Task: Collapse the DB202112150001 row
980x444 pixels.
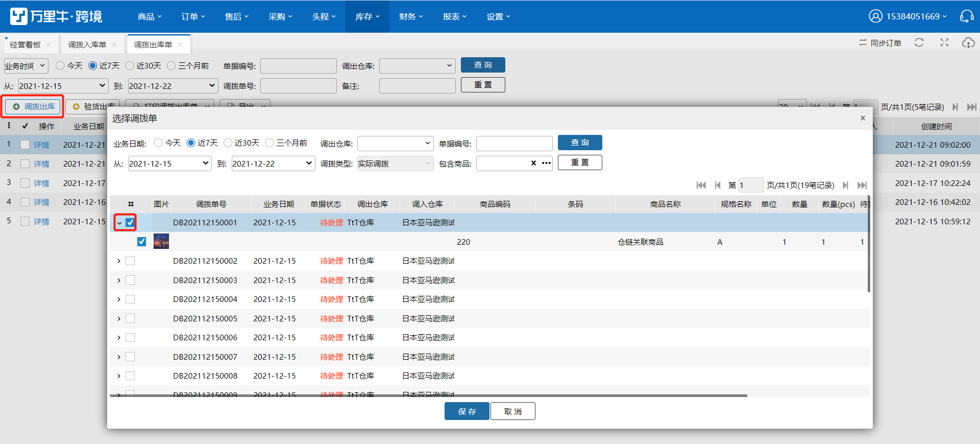Action: [119, 223]
